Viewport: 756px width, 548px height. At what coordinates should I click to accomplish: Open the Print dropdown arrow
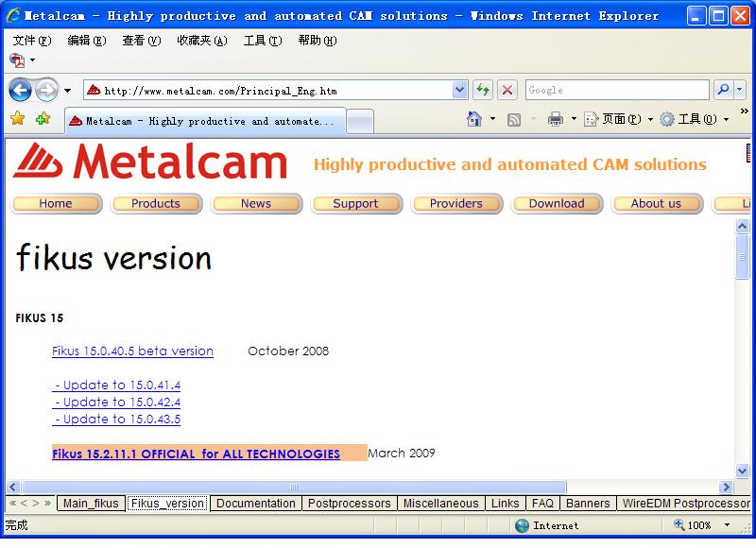point(574,118)
